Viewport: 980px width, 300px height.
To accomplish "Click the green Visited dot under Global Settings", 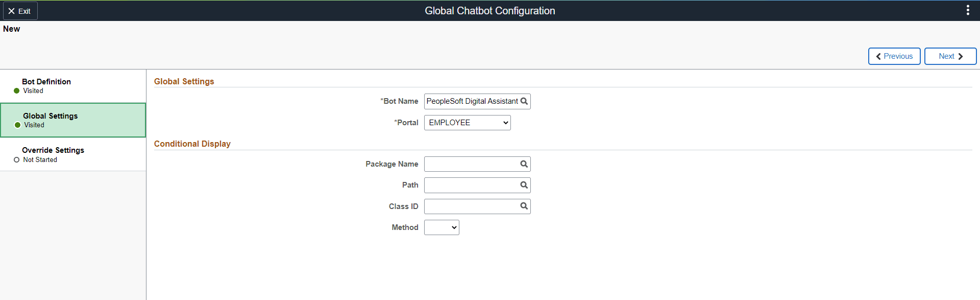I will pos(18,125).
